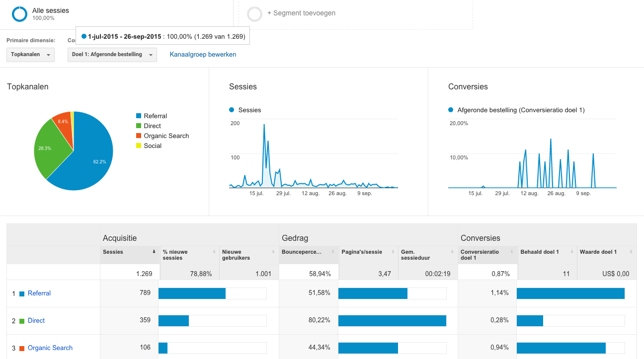Sort by % nieuwe sessies column
This screenshot has height=359, width=644.
coord(189,255)
